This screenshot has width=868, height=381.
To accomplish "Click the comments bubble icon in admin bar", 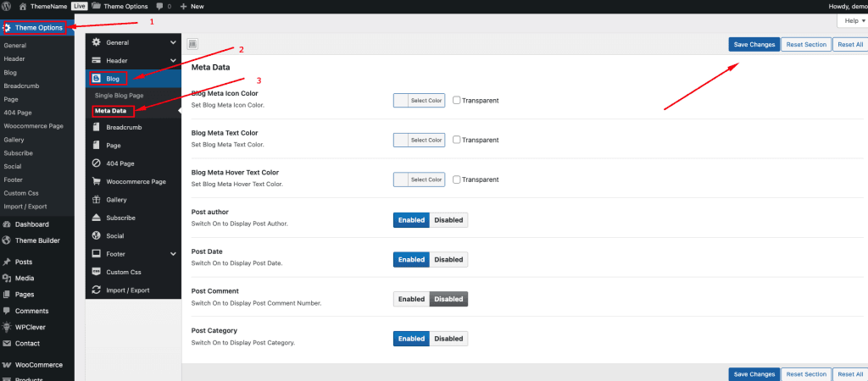I will 159,7.
